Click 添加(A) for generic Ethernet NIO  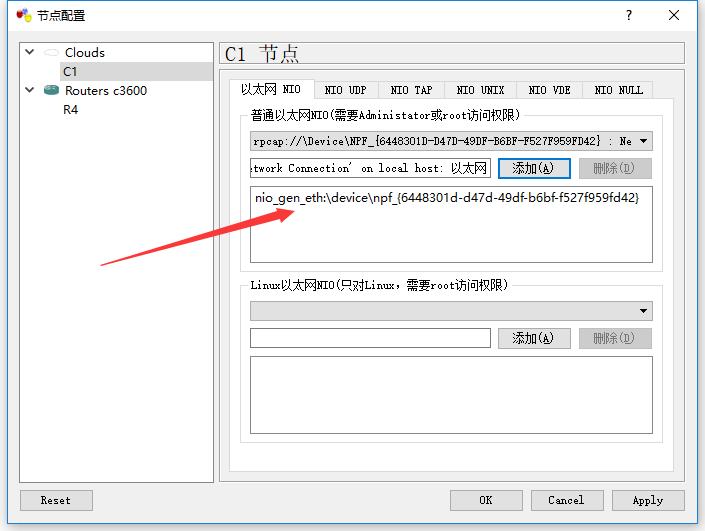tap(534, 168)
